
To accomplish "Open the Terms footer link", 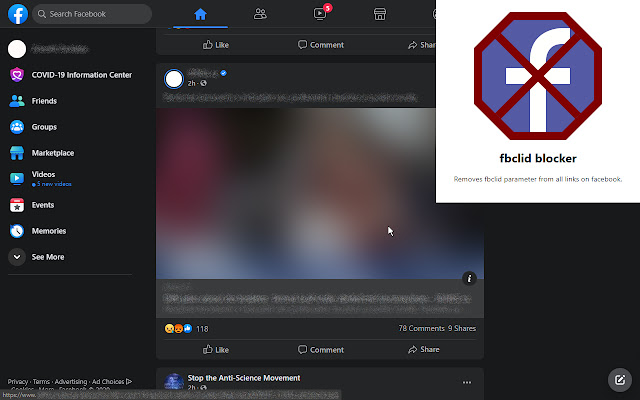I will (x=41, y=382).
